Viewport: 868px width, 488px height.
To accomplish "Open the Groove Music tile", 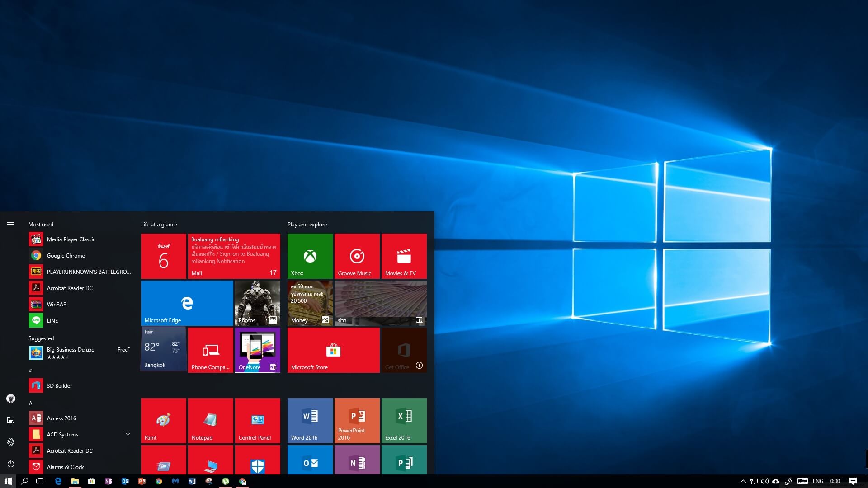I will click(x=357, y=256).
